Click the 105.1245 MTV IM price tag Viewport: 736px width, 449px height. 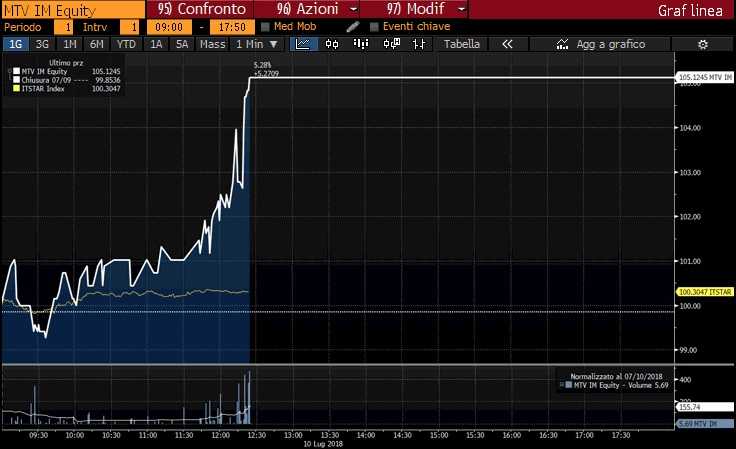704,77
